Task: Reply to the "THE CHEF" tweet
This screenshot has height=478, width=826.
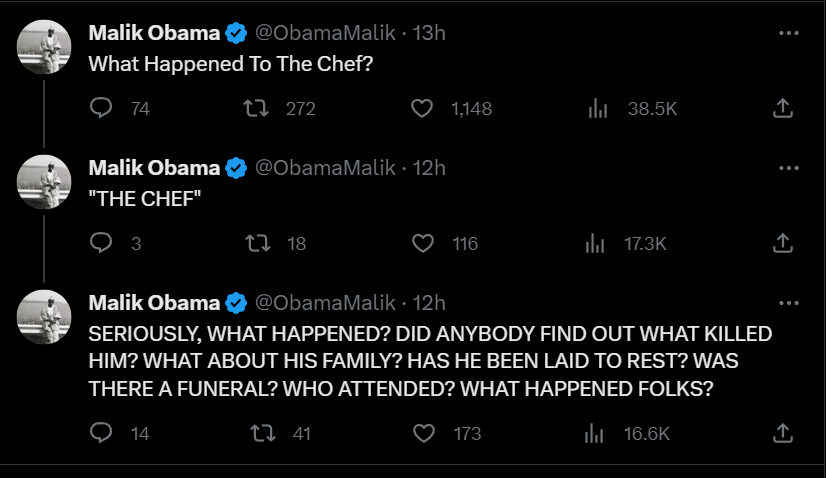Action: pos(102,243)
